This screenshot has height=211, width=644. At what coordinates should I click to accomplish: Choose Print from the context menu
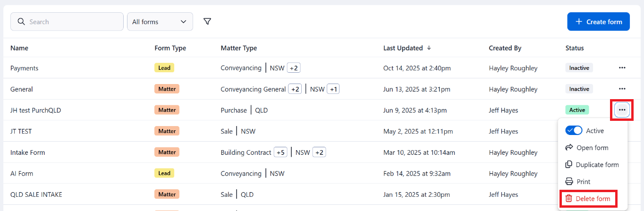tap(584, 182)
